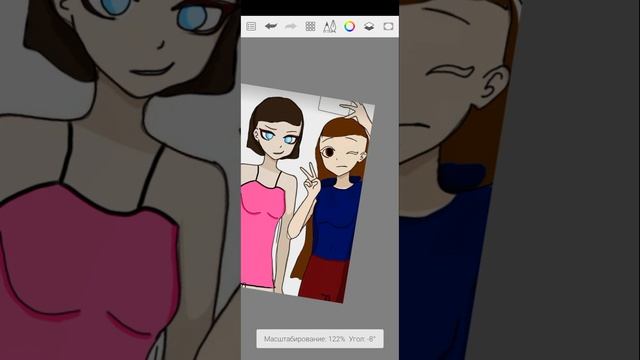Open the tools grid panel
Screen dimensions: 640x360
[310, 27]
